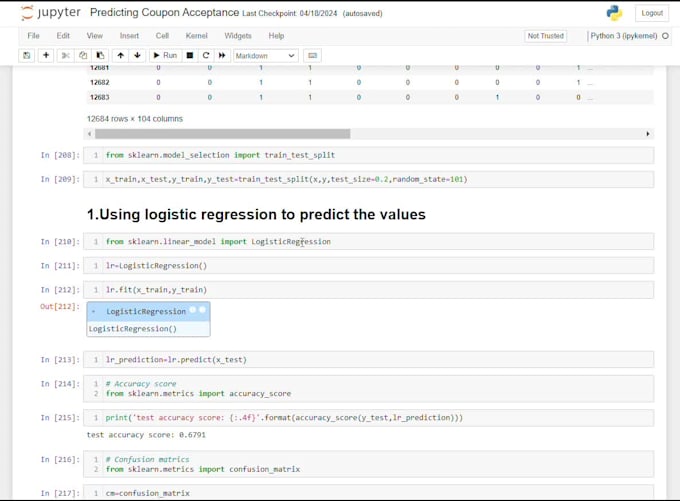
Task: Select the accuracy_score import cell
Action: coord(368,389)
